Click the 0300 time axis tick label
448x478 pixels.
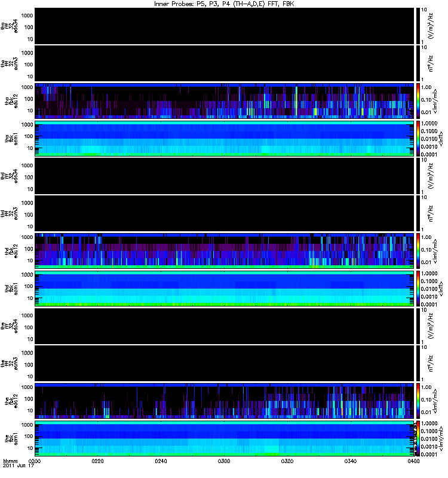[x=224, y=461]
